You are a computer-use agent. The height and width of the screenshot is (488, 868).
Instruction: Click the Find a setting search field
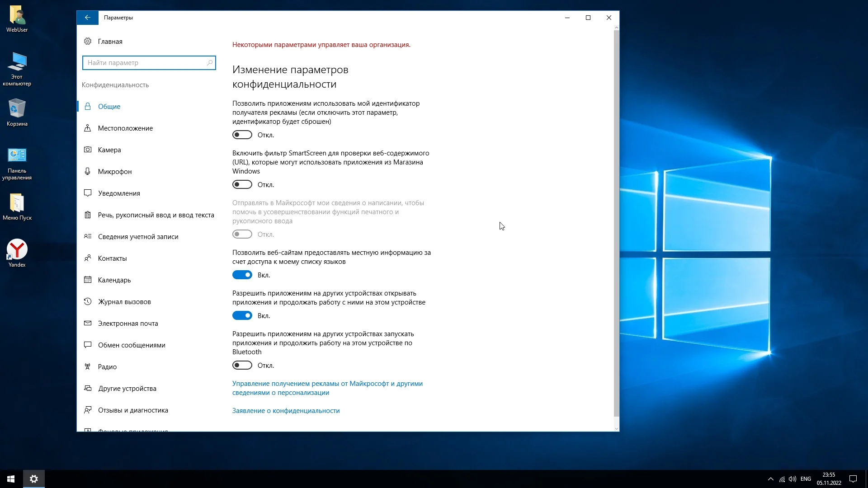pyautogui.click(x=145, y=63)
